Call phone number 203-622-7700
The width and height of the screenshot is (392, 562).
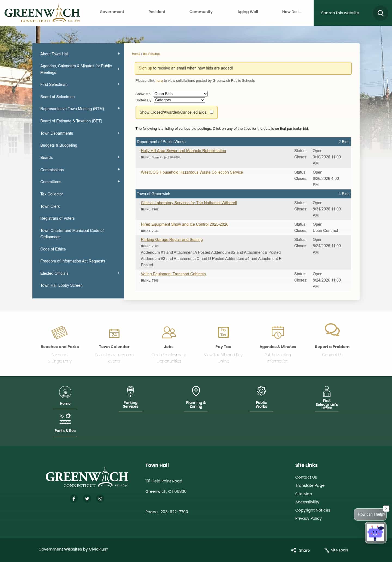(174, 512)
